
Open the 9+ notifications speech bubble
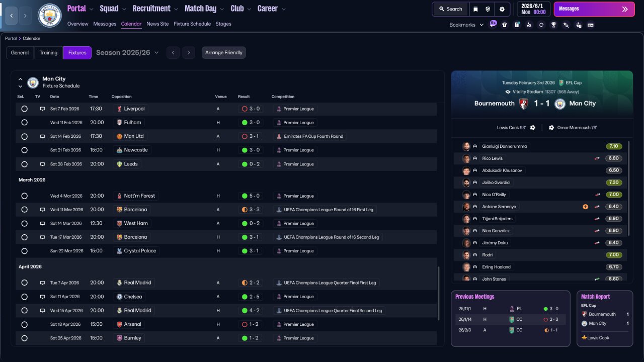[x=493, y=24]
